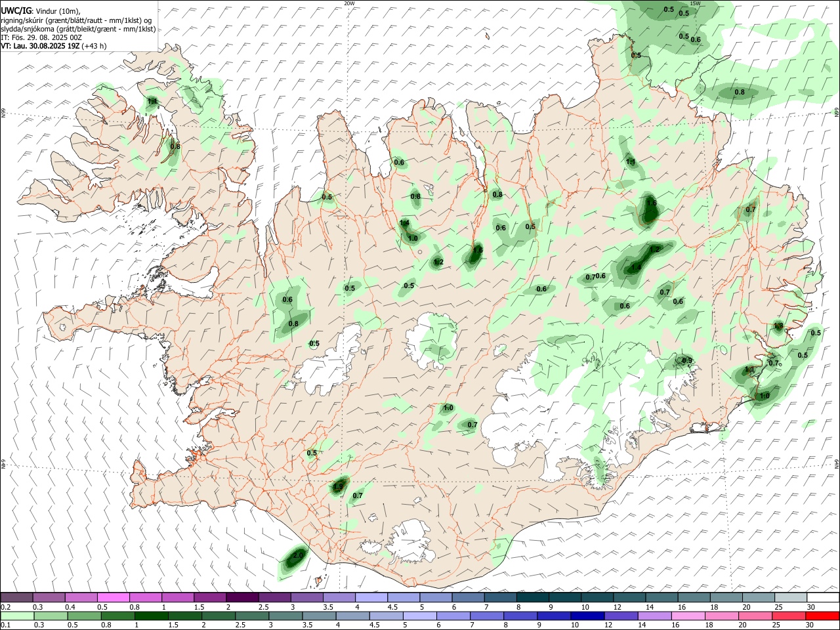
Task: Click the lightest green swatch above 0.1
Action: click(16, 616)
